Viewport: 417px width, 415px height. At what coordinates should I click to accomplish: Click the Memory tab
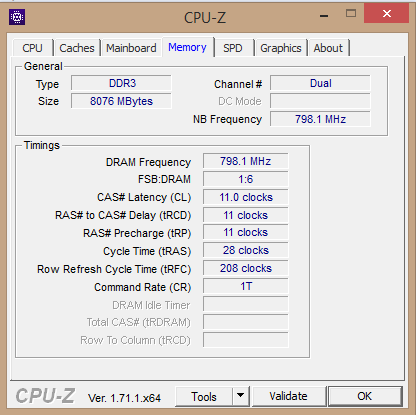187,47
